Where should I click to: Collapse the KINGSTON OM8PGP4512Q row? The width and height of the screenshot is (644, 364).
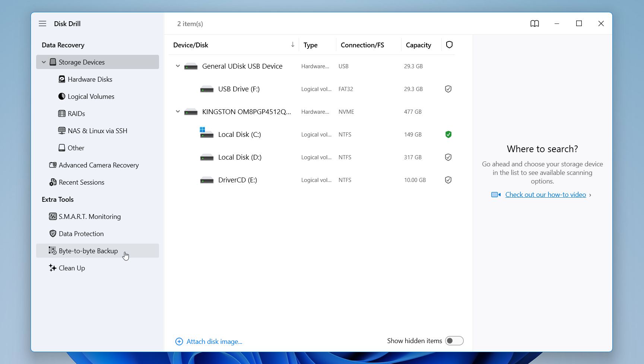point(178,112)
